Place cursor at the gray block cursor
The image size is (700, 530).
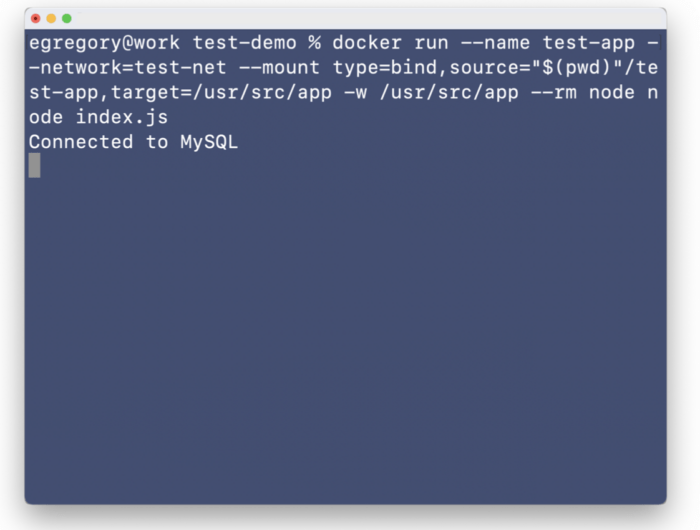(x=34, y=166)
